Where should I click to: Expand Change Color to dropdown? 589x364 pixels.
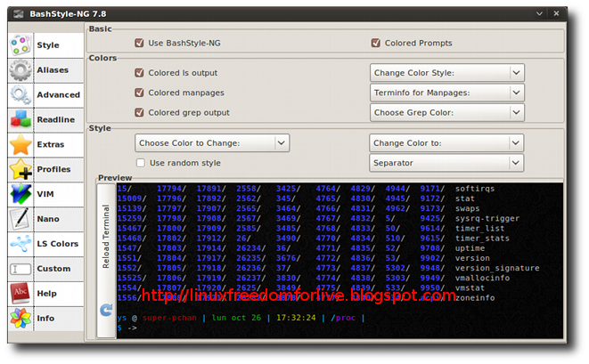pos(446,143)
